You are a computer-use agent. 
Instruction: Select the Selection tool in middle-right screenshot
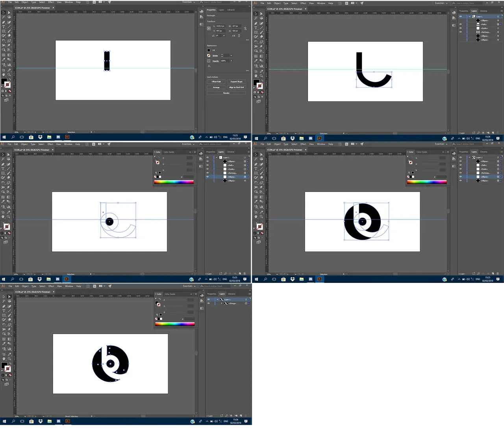(256, 155)
